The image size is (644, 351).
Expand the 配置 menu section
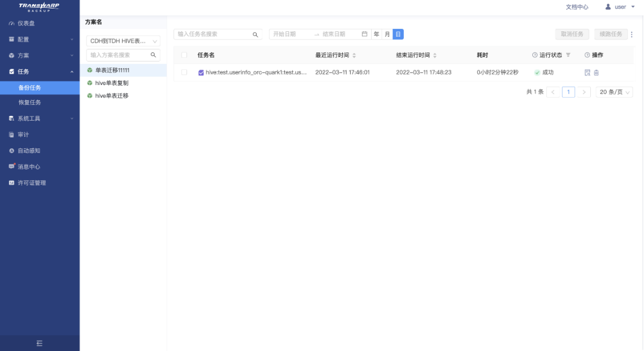tap(40, 39)
